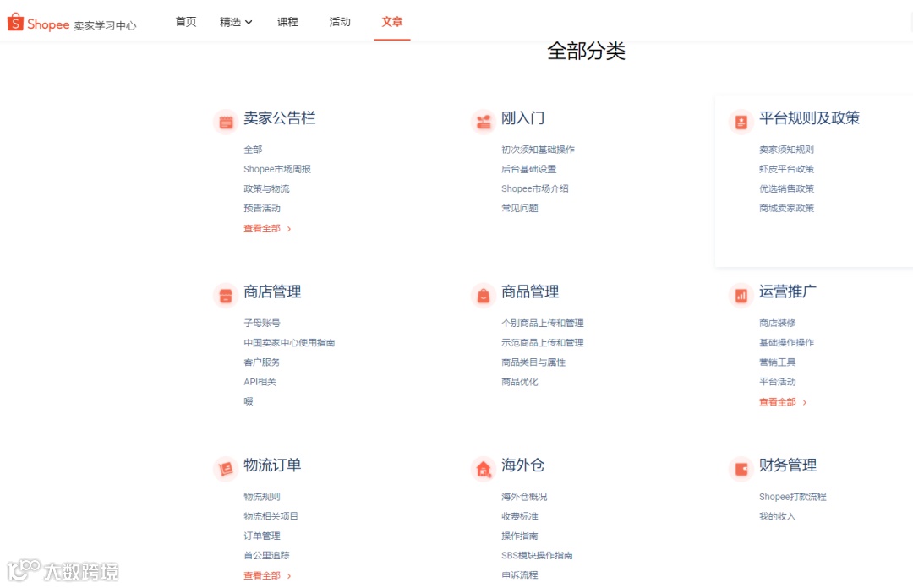Open 常见问题 link

click(519, 208)
